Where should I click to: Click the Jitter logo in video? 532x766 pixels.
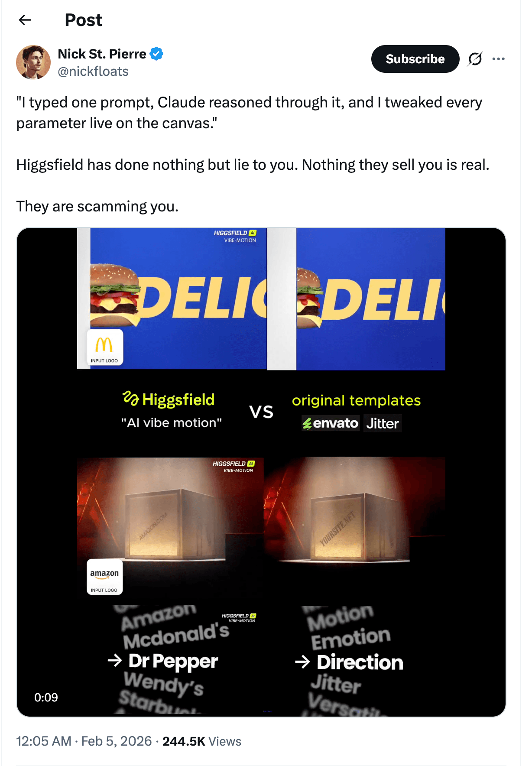click(x=383, y=423)
